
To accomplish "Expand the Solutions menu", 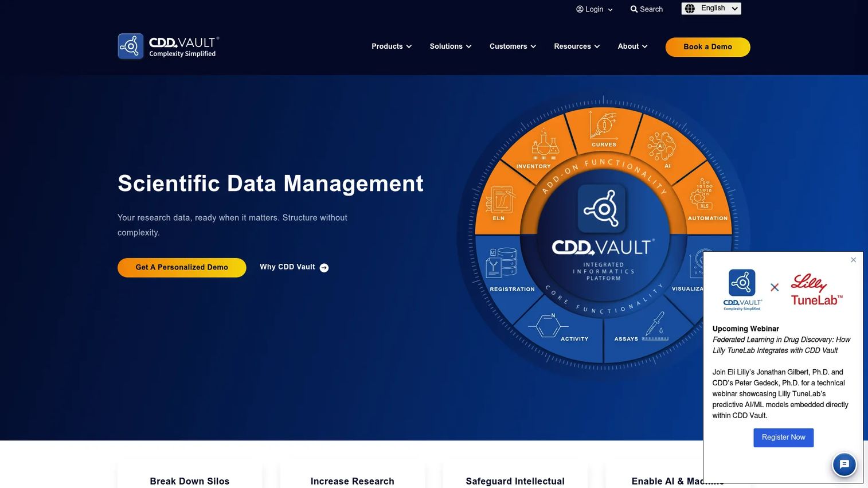I will click(x=451, y=46).
